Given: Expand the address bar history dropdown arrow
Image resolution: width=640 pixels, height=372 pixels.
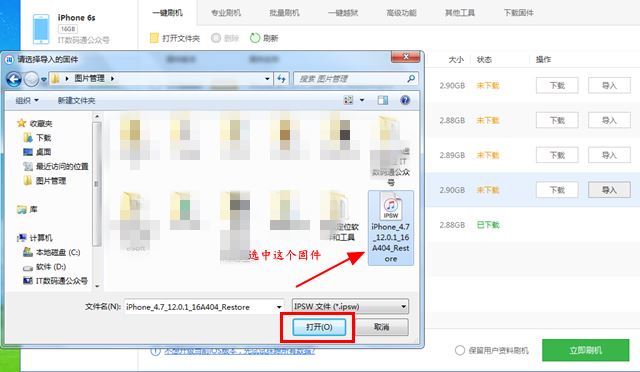Looking at the screenshot, I should pyautogui.click(x=267, y=78).
